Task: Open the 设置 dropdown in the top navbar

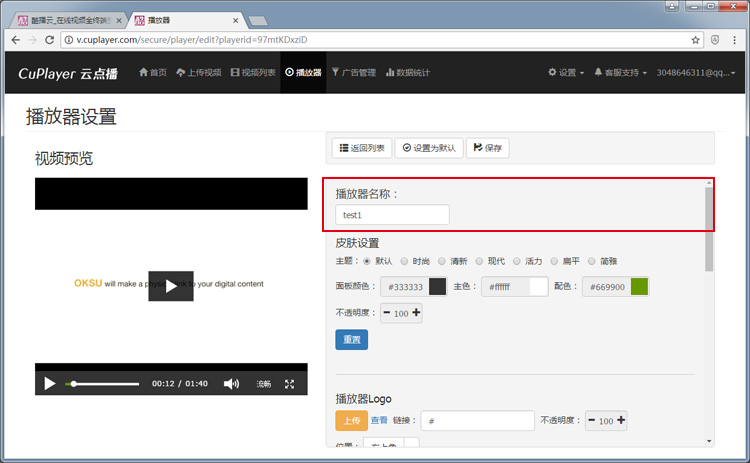Action: click(x=566, y=73)
